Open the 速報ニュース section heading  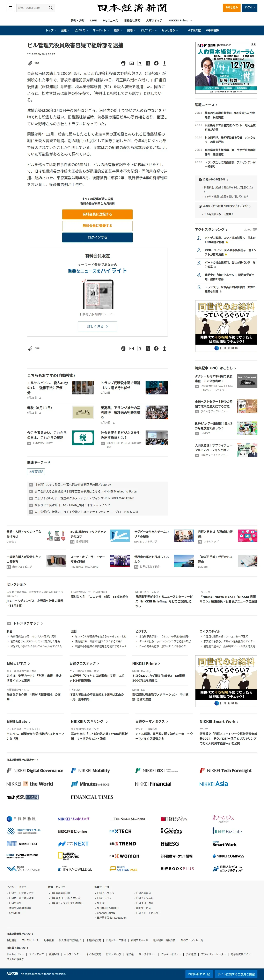pos(206,105)
